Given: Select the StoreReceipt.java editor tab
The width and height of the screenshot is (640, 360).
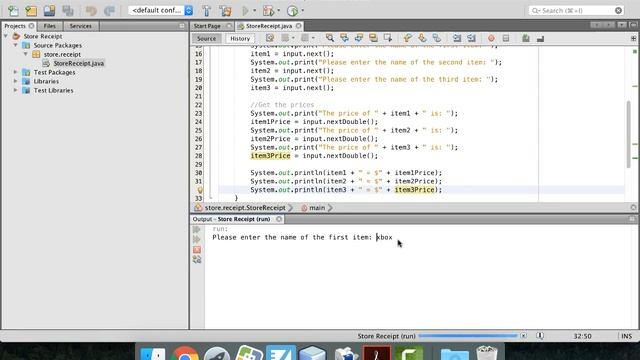Looking at the screenshot, I should pyautogui.click(x=269, y=26).
